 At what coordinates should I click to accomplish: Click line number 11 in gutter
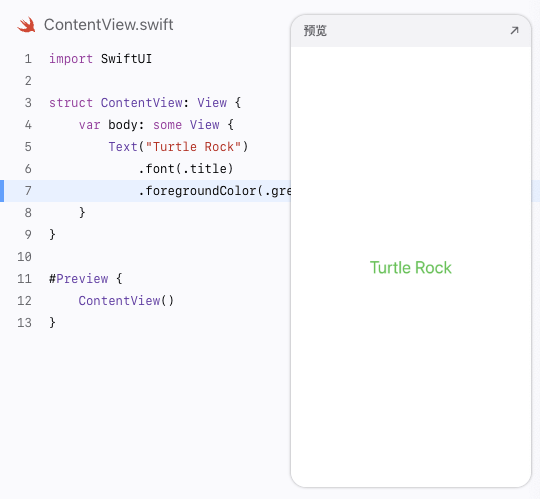pos(24,279)
